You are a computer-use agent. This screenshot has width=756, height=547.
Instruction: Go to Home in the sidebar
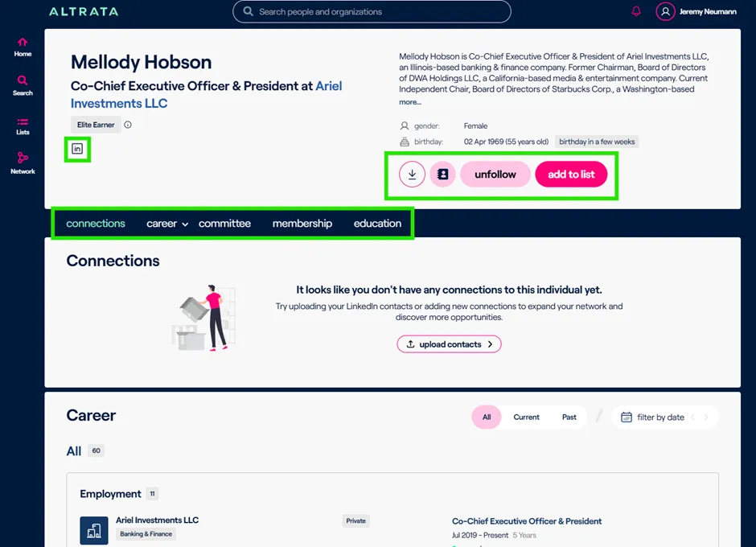(23, 47)
